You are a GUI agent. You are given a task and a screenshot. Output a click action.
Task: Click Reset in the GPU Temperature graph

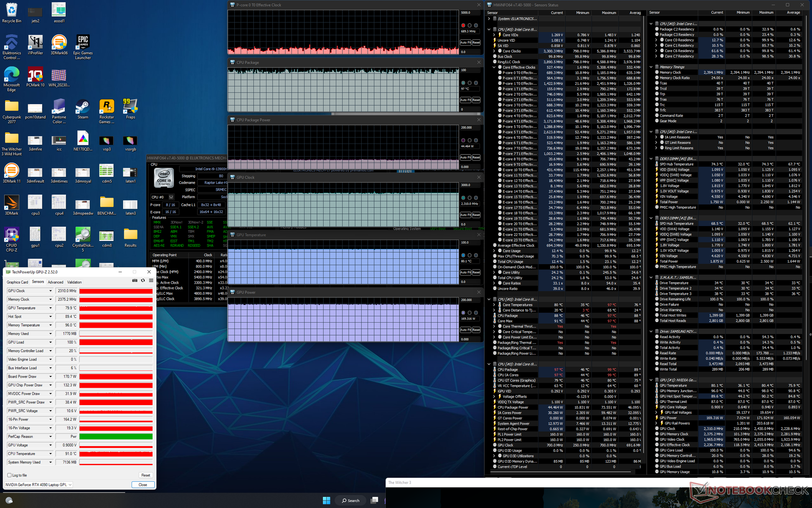point(476,273)
